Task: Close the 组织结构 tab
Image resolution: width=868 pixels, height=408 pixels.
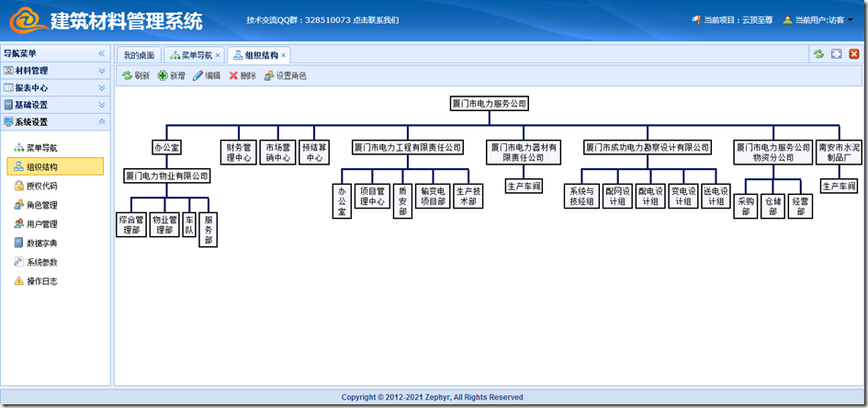Action: [x=283, y=55]
